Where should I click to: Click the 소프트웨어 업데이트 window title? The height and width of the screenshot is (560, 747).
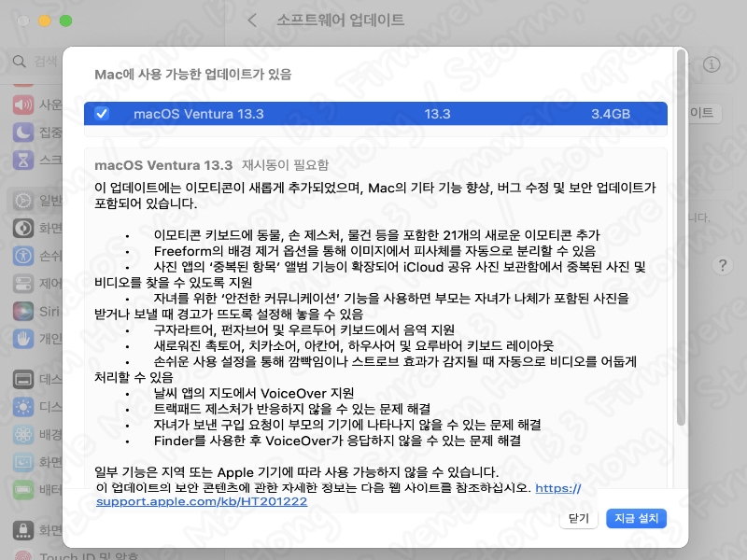tap(341, 20)
